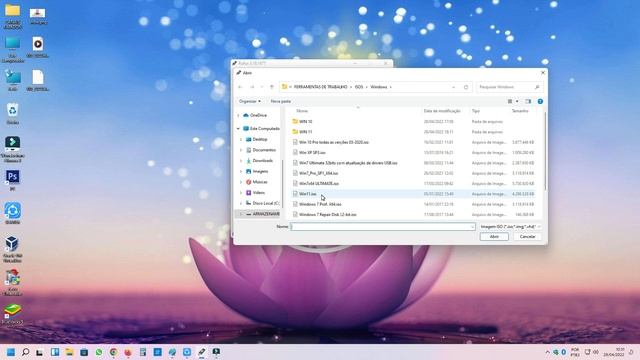Go back in the Abrir dialog
Viewport: 640px width, 360px height.
240,87
